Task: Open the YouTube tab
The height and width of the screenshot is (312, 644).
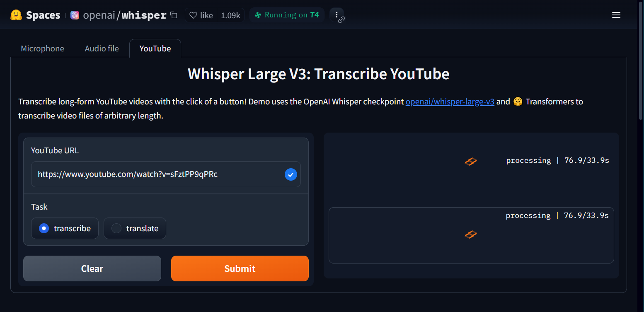Action: click(155, 48)
